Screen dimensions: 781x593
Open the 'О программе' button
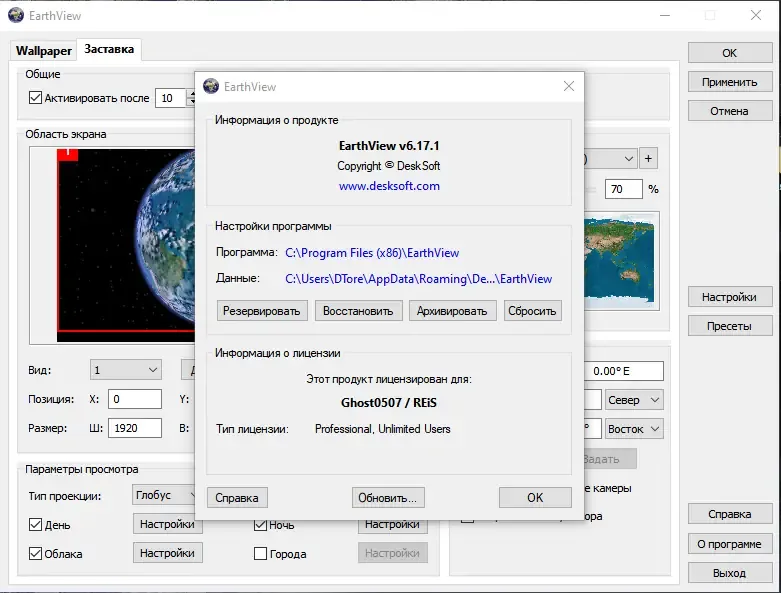coord(730,544)
